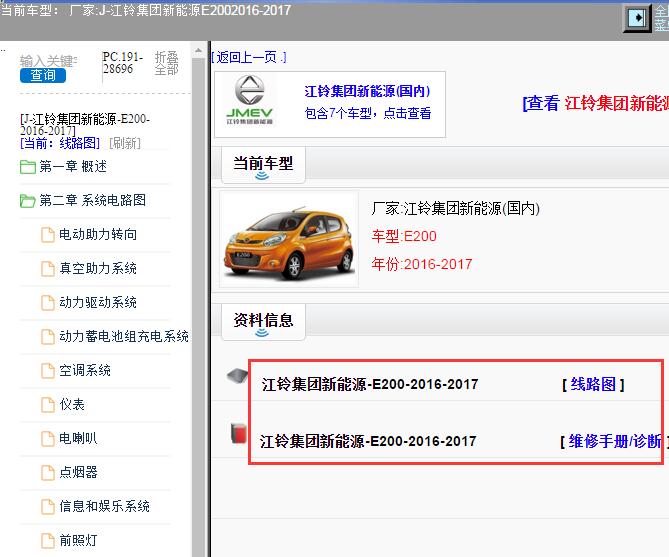
Task: Select the 资料信息 tab
Action: click(263, 322)
